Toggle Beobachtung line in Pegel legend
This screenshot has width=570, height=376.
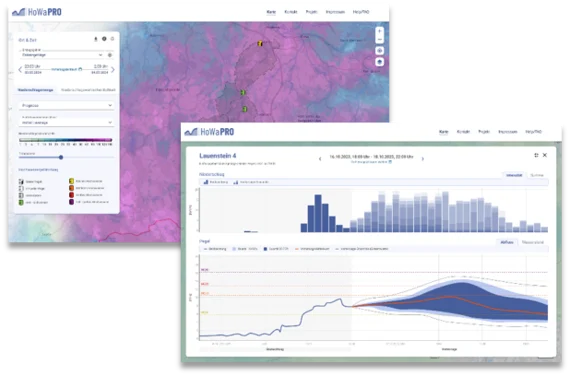coord(215,249)
